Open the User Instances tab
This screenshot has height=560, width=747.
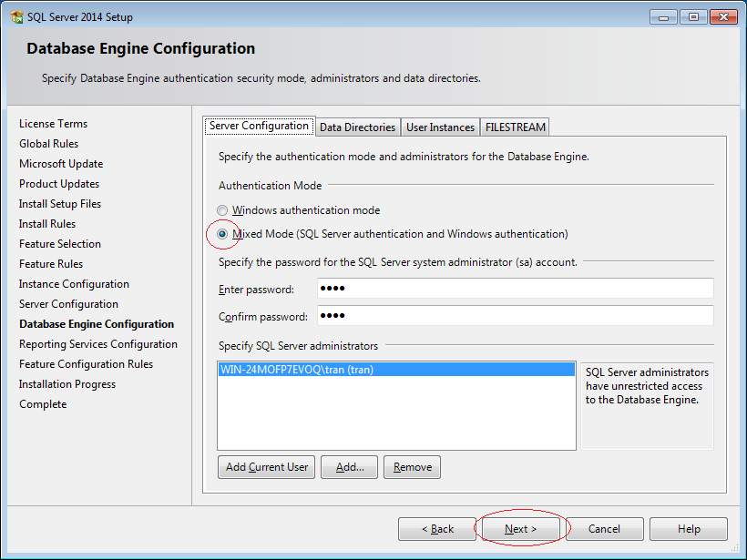[x=440, y=127]
